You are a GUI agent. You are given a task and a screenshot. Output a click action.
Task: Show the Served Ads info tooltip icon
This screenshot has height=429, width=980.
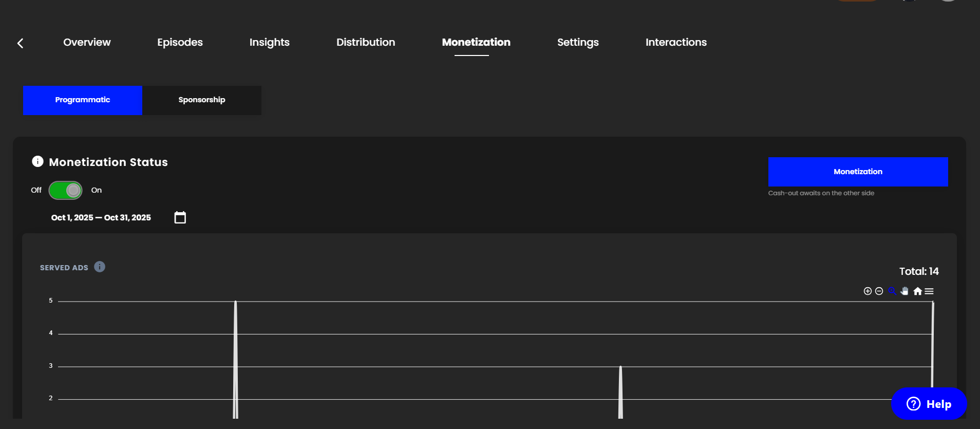coord(100,267)
